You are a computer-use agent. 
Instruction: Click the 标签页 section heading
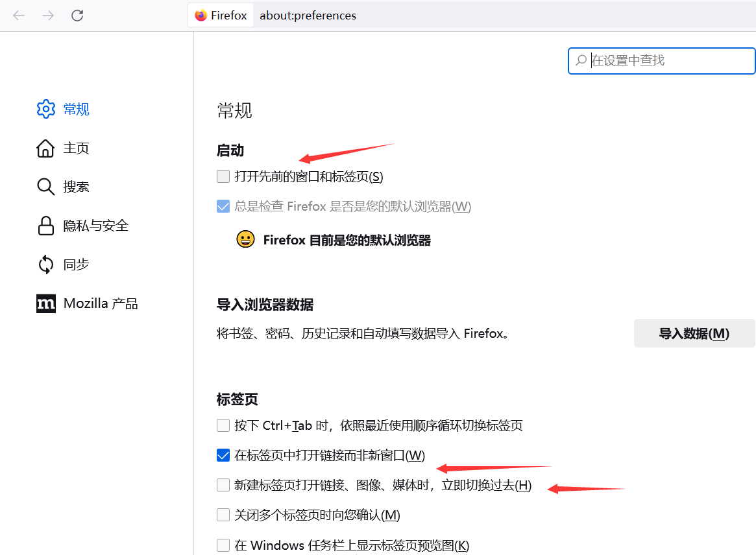[x=238, y=399]
